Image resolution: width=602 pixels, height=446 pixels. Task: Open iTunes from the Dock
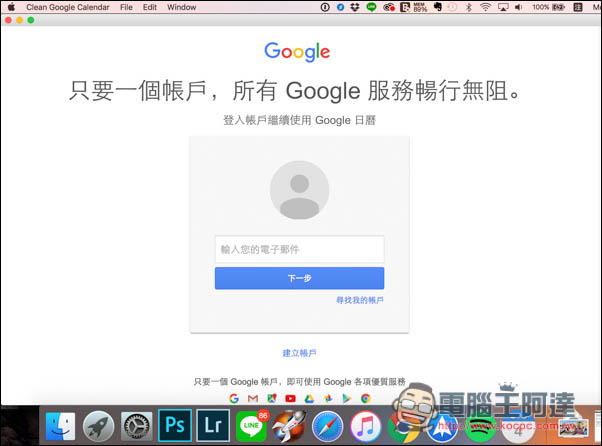click(366, 426)
